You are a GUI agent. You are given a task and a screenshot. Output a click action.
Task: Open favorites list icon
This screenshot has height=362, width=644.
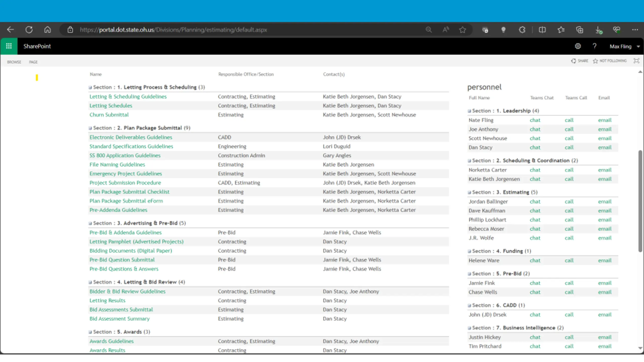click(x=561, y=30)
